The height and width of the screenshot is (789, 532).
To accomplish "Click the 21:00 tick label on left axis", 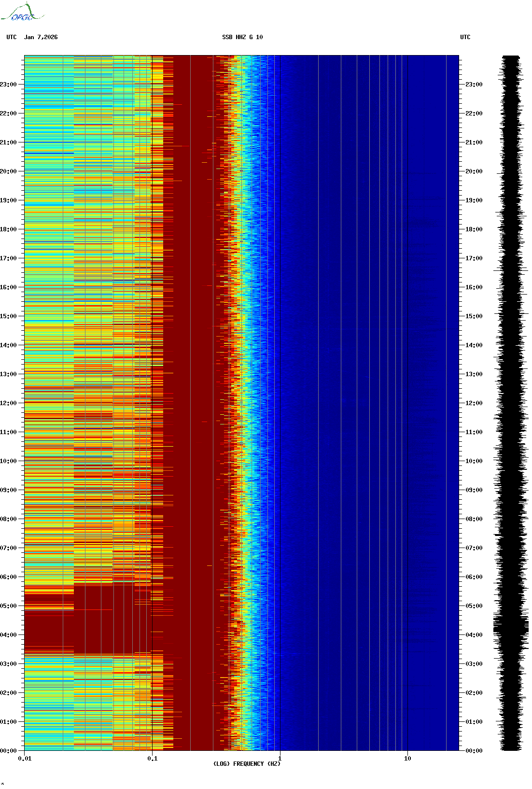I will (8, 142).
